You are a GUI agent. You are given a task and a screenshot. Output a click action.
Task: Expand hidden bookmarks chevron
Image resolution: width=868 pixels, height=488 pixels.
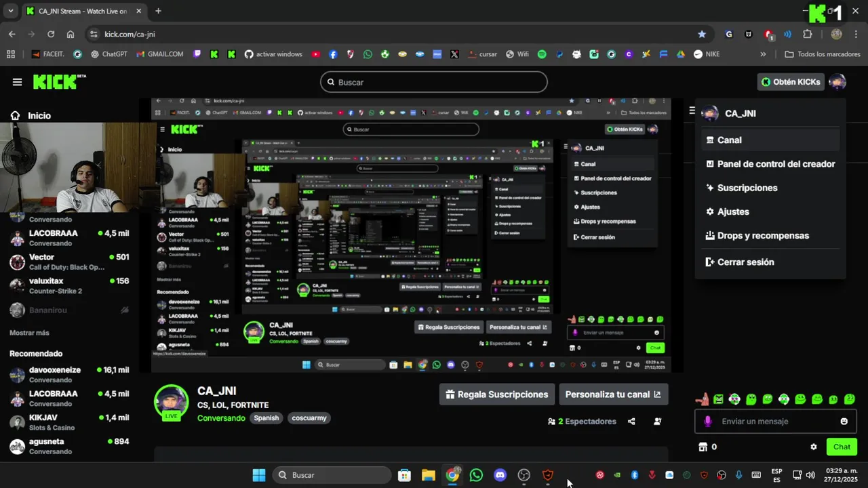tap(763, 54)
